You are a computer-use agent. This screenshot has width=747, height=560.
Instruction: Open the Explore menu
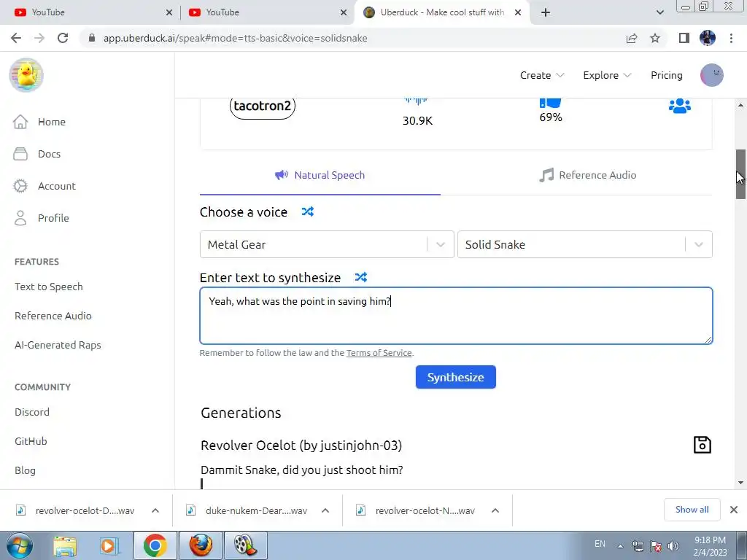(607, 75)
